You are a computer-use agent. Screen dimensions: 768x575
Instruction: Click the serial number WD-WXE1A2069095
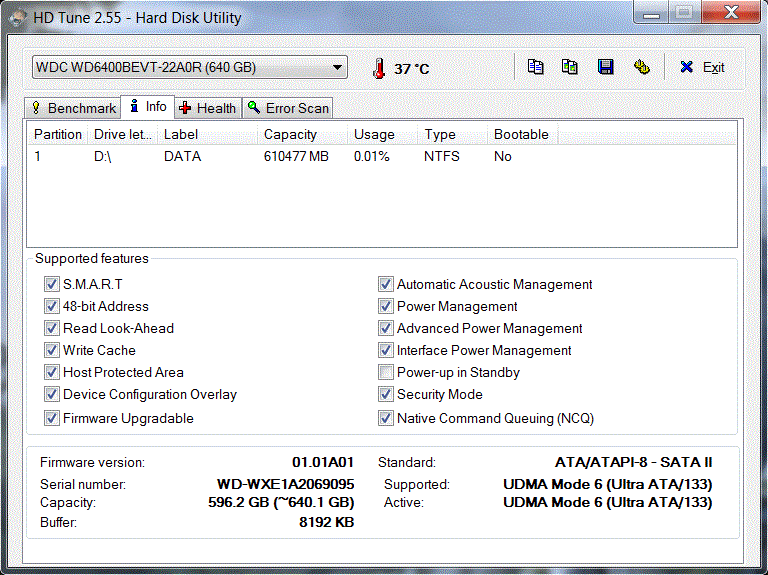tap(286, 484)
